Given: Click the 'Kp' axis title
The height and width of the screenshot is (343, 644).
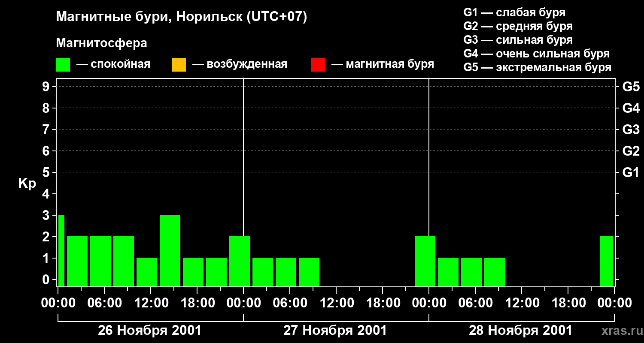Looking at the screenshot, I should tap(27, 184).
